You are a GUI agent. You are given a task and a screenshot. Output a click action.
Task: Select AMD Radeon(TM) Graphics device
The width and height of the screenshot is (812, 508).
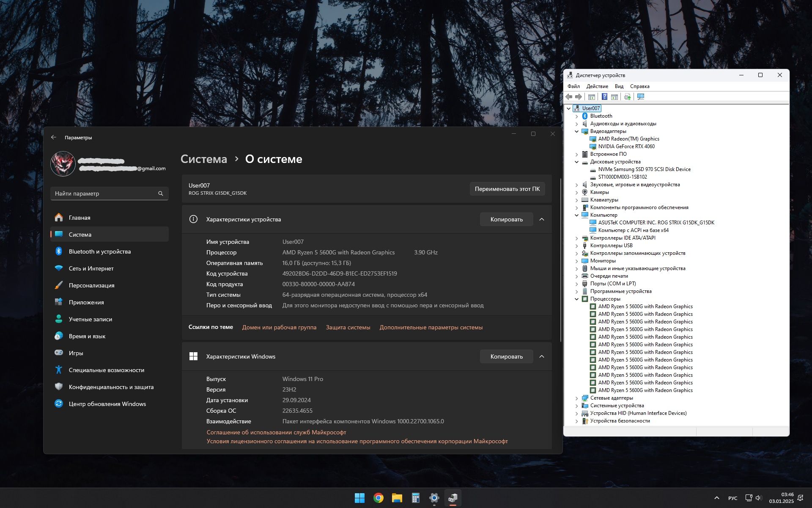coord(628,139)
